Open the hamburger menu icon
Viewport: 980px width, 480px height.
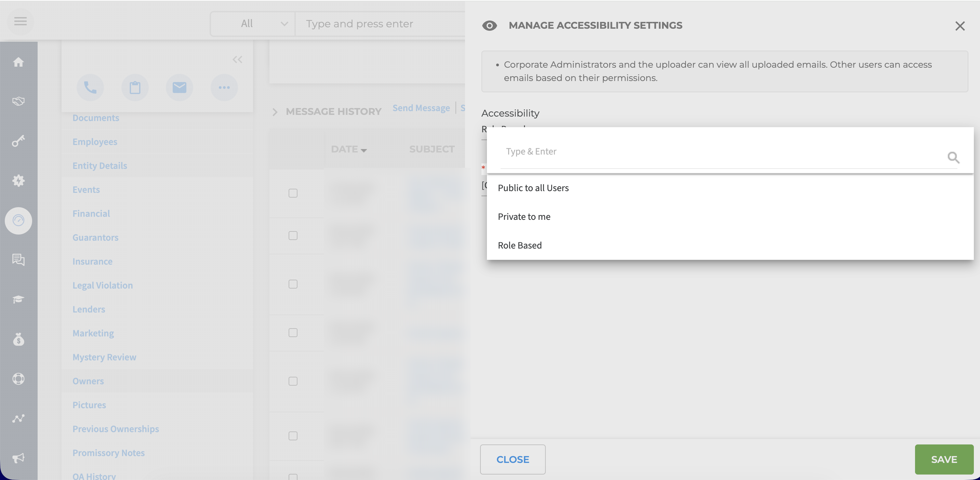pos(20,21)
